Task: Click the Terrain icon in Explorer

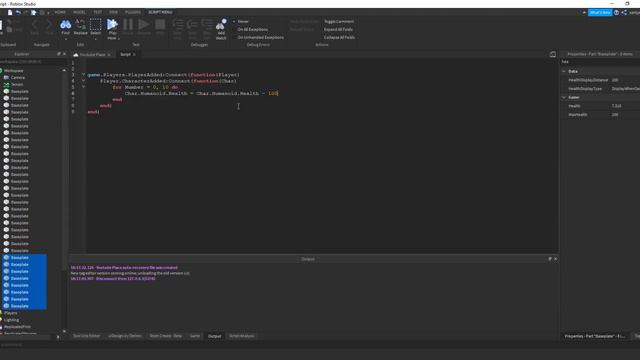Action: pyautogui.click(x=6, y=84)
